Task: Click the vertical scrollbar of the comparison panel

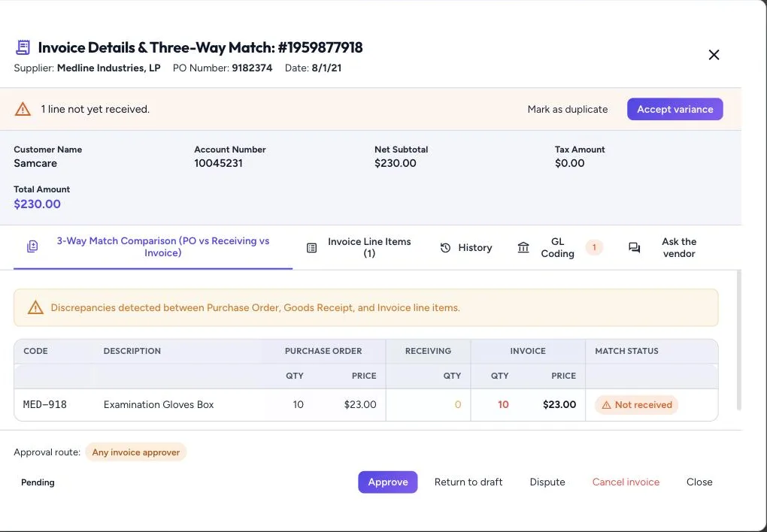Action: pyautogui.click(x=738, y=340)
